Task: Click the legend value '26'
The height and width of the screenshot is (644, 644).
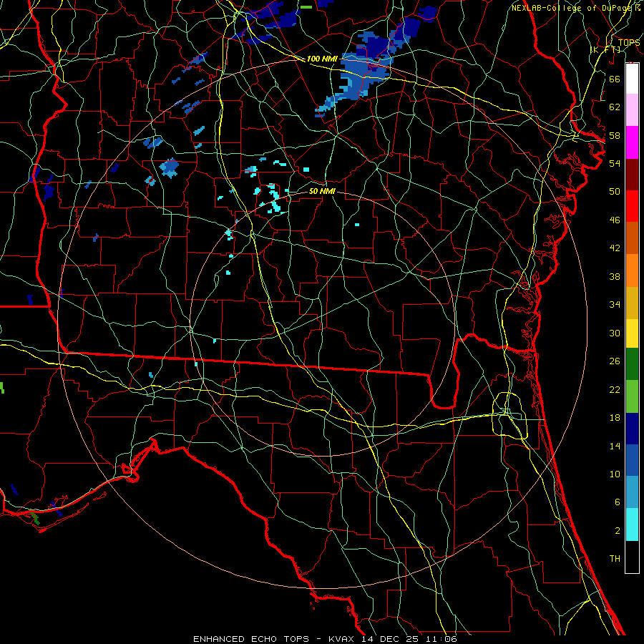Action: [x=615, y=361]
